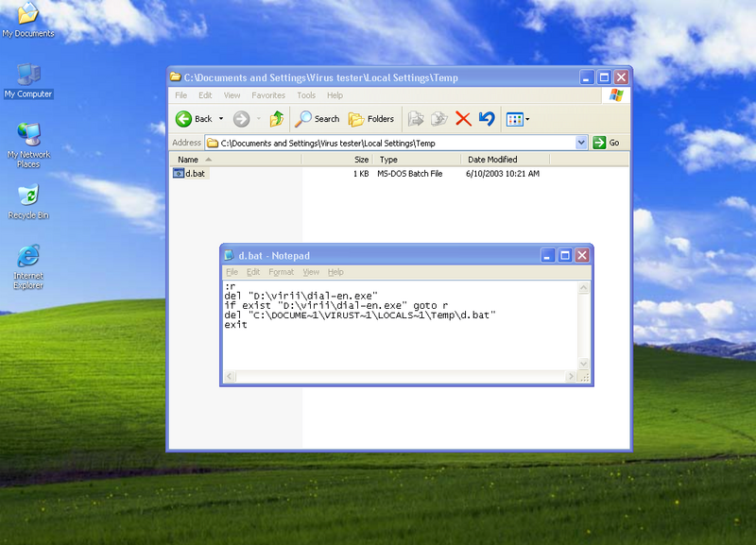This screenshot has height=545, width=756.
Task: Click the Undo toolbar icon
Action: pyautogui.click(x=487, y=119)
